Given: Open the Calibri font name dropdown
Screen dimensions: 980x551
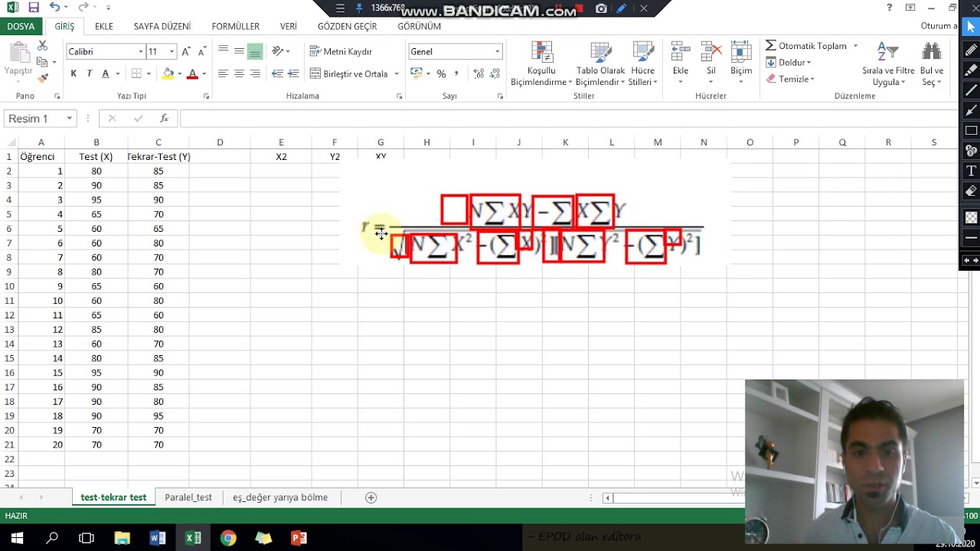Looking at the screenshot, I should [x=141, y=51].
